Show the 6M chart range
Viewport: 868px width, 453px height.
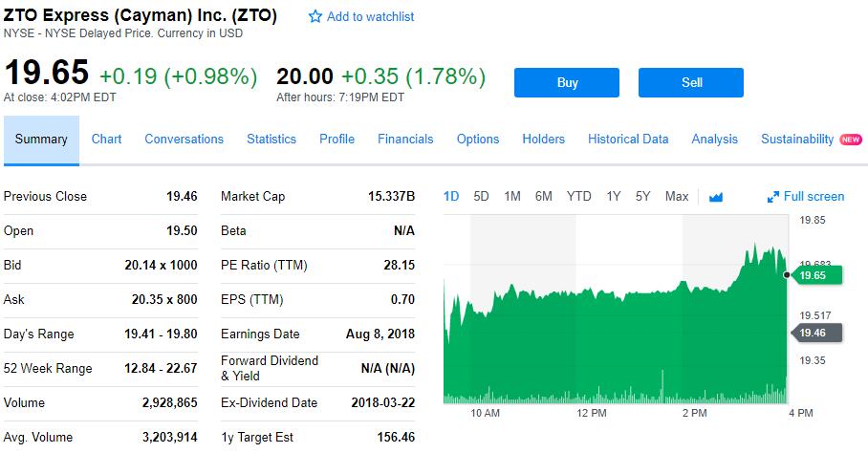(x=543, y=196)
